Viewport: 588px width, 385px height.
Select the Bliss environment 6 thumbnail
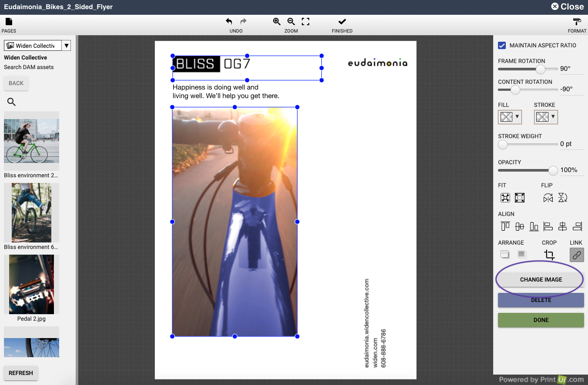coord(31,212)
